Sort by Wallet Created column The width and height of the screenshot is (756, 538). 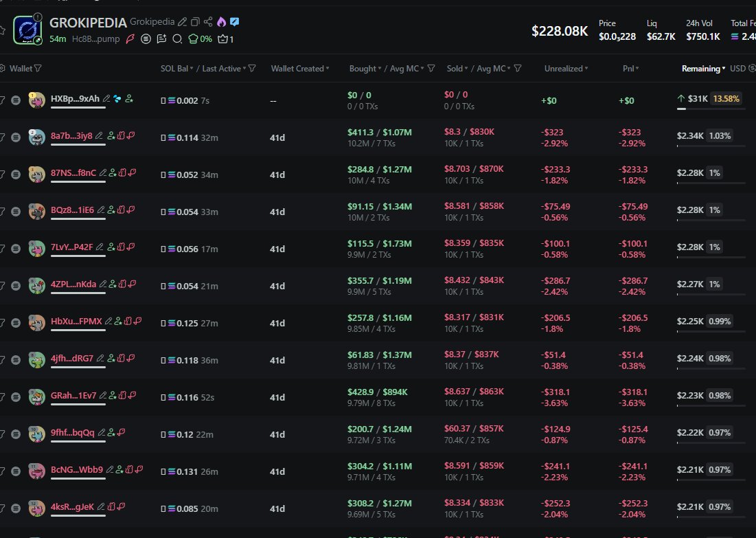[x=300, y=69]
